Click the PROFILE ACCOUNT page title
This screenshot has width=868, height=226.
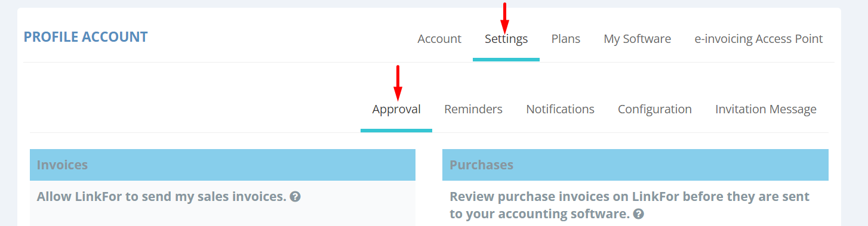[85, 37]
